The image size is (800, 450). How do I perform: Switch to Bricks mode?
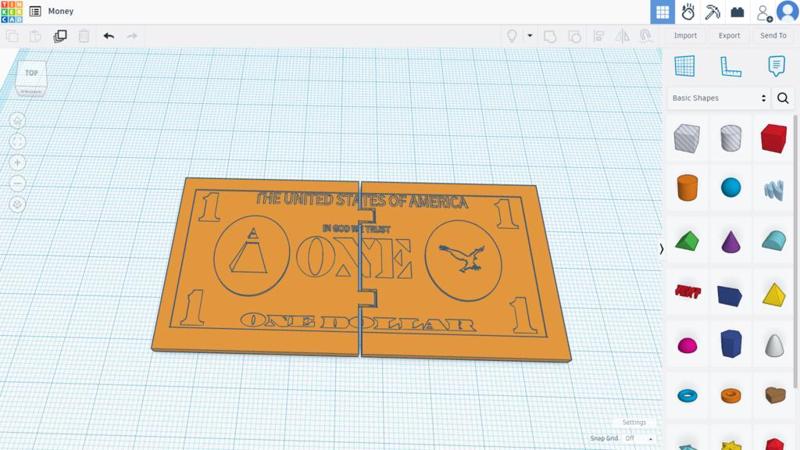click(737, 12)
